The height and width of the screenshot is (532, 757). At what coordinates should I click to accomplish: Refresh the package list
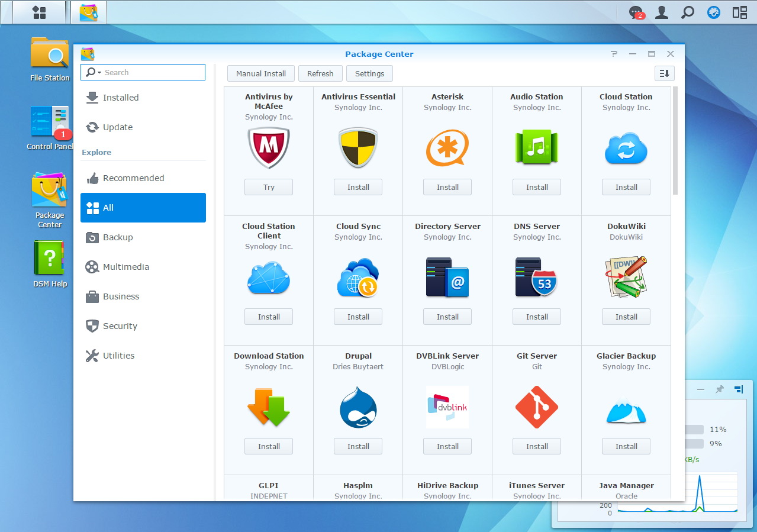pyautogui.click(x=320, y=73)
